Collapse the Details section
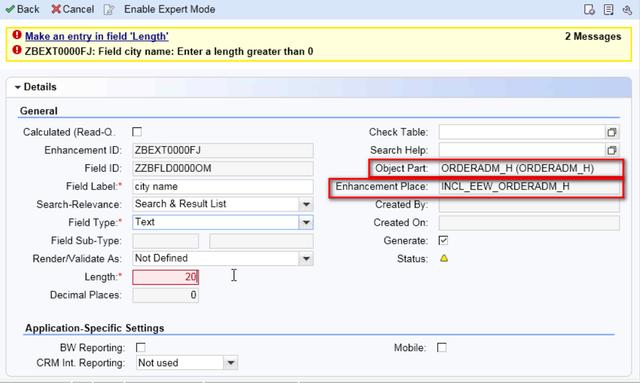Image resolution: width=640 pixels, height=383 pixels. click(18, 87)
